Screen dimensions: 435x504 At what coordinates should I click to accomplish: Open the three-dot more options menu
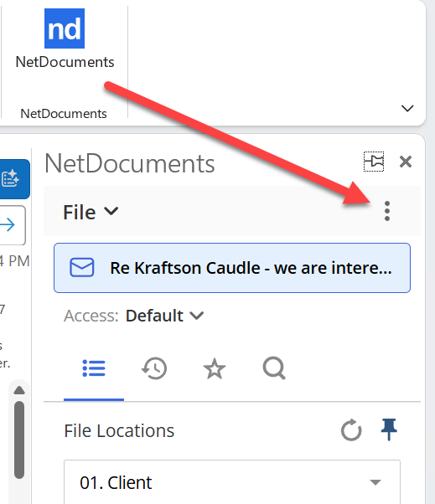click(x=387, y=211)
